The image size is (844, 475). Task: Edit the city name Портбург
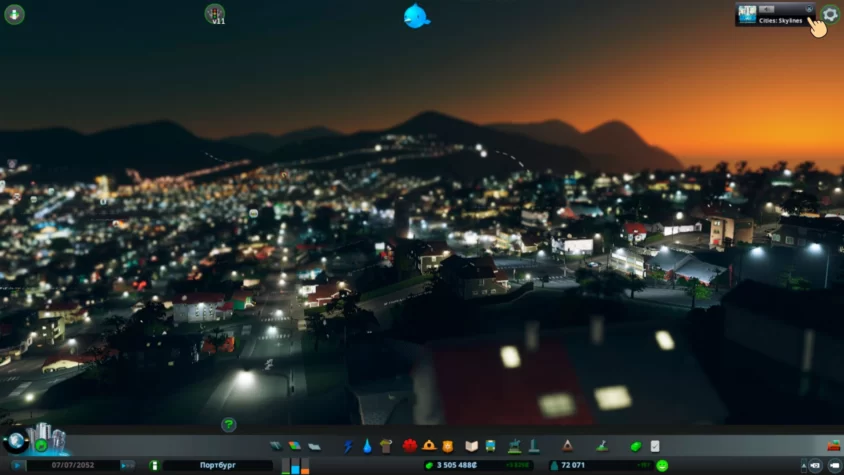(218, 465)
